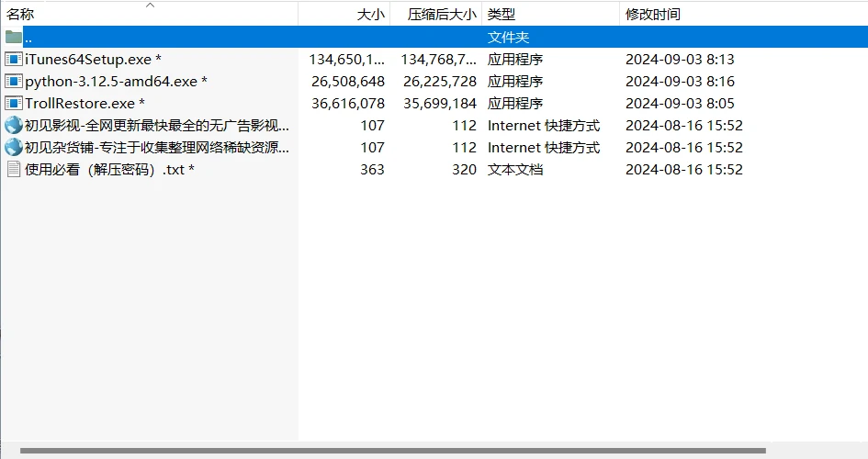The height and width of the screenshot is (459, 868).
Task: Click modified time of 使用必看 txt file
Action: 684,170
